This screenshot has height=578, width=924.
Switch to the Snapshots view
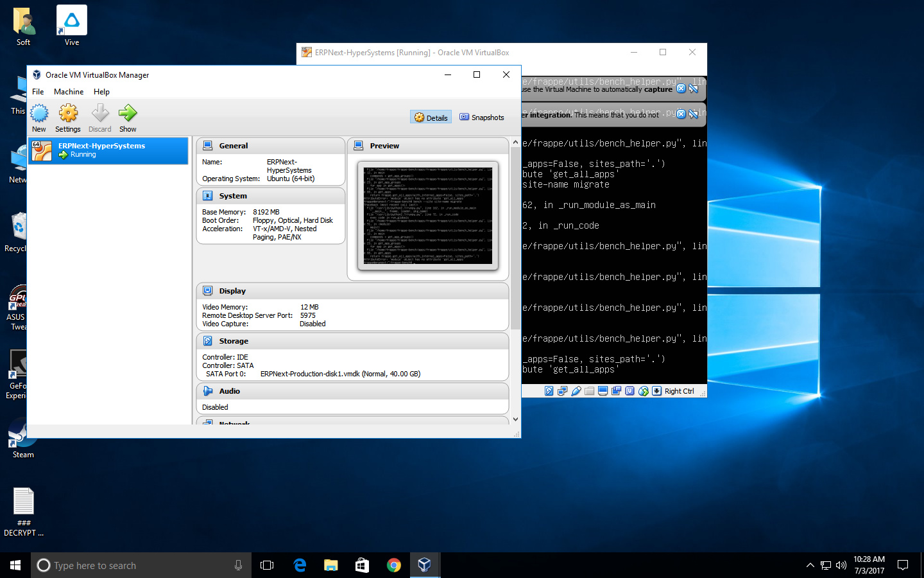pyautogui.click(x=482, y=118)
